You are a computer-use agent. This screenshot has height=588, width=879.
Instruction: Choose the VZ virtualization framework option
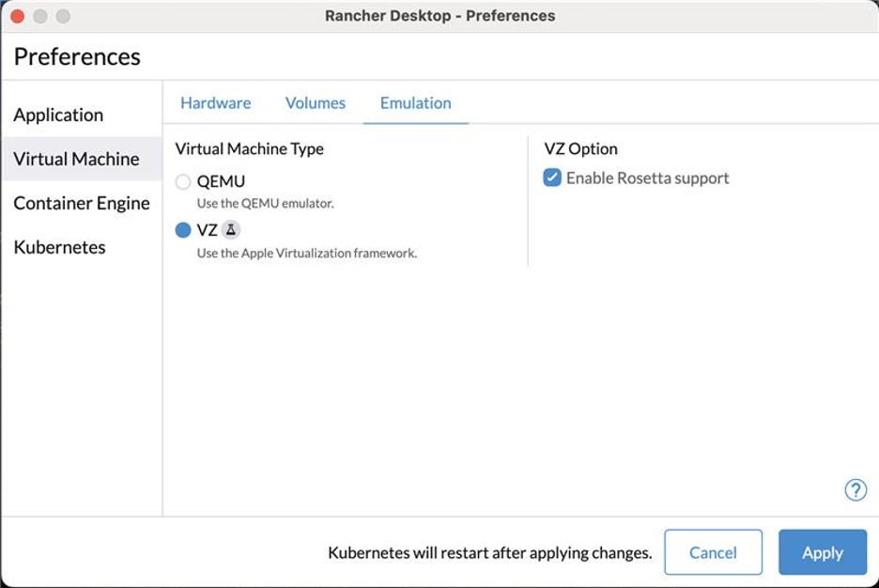pyautogui.click(x=183, y=228)
